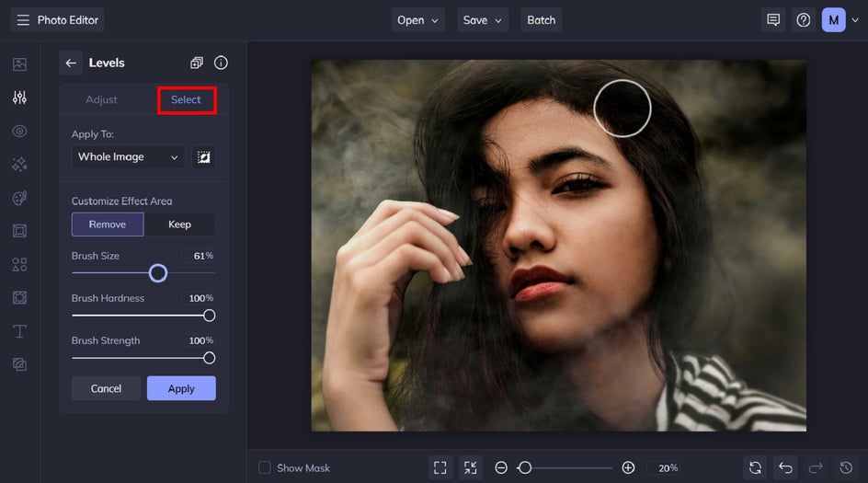Enable the Show Mask checkbox
The image size is (868, 483).
point(265,468)
